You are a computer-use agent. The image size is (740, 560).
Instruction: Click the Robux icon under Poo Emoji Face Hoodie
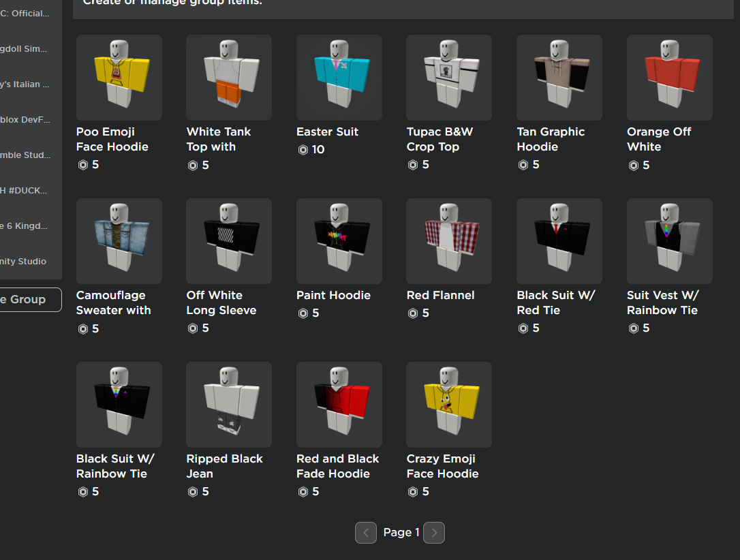click(83, 165)
